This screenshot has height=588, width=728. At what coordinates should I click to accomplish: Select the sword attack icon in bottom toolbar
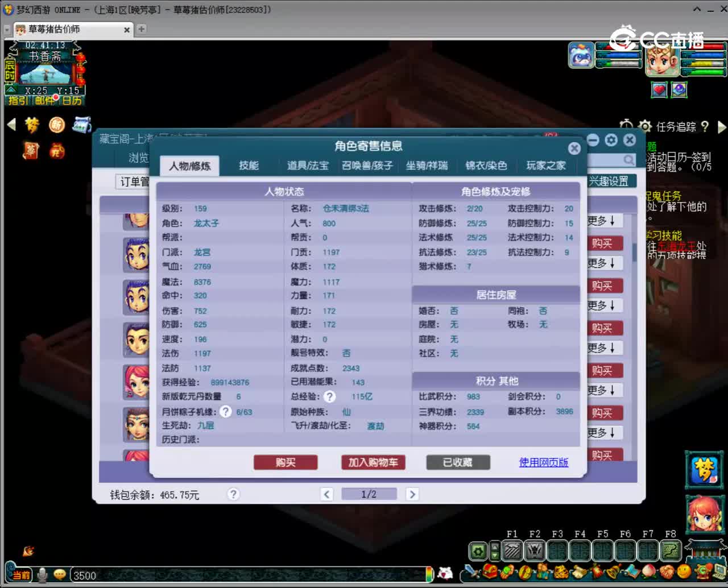(x=470, y=573)
